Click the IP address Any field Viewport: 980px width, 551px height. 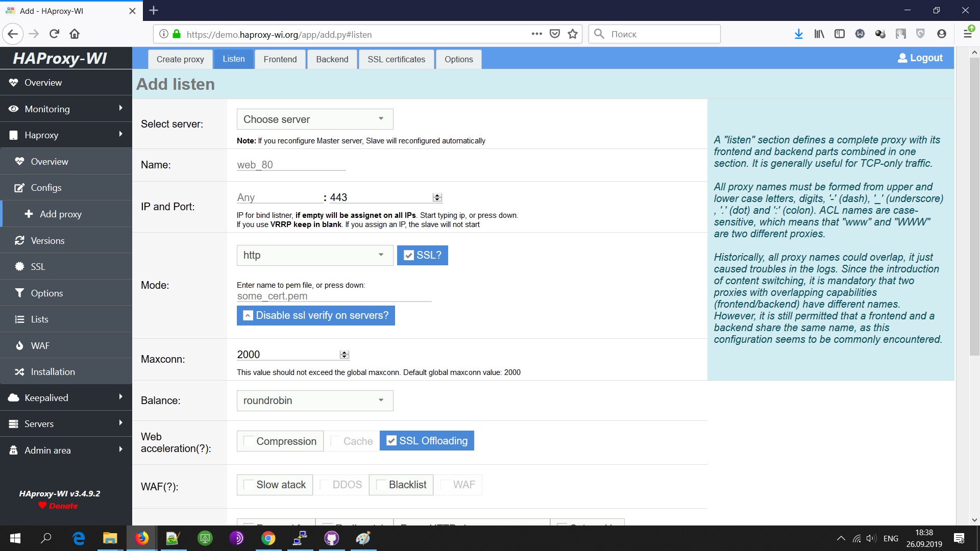pyautogui.click(x=280, y=197)
